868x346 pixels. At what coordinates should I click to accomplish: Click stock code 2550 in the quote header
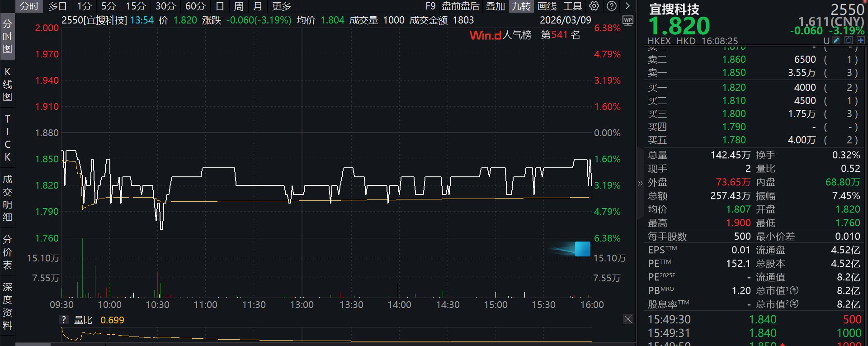[847, 9]
